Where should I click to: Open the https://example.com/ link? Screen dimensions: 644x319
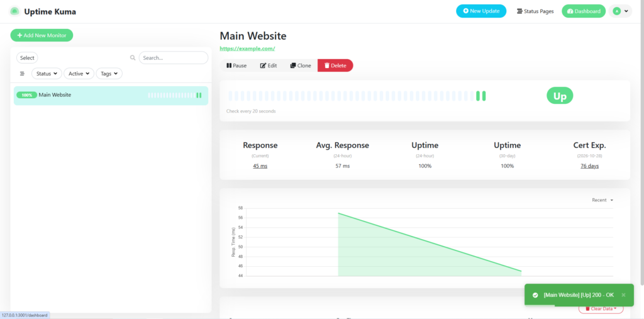pyautogui.click(x=247, y=48)
